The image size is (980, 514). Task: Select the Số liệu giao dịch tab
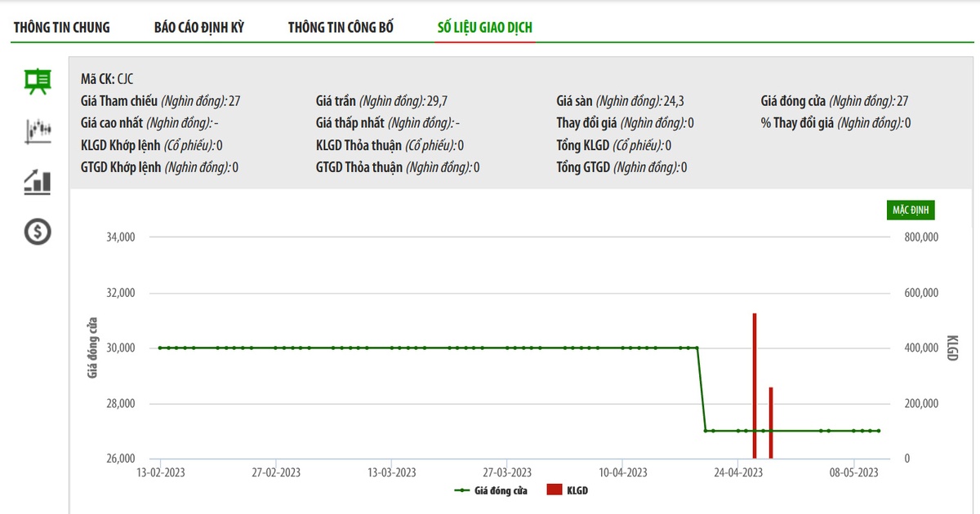click(485, 28)
